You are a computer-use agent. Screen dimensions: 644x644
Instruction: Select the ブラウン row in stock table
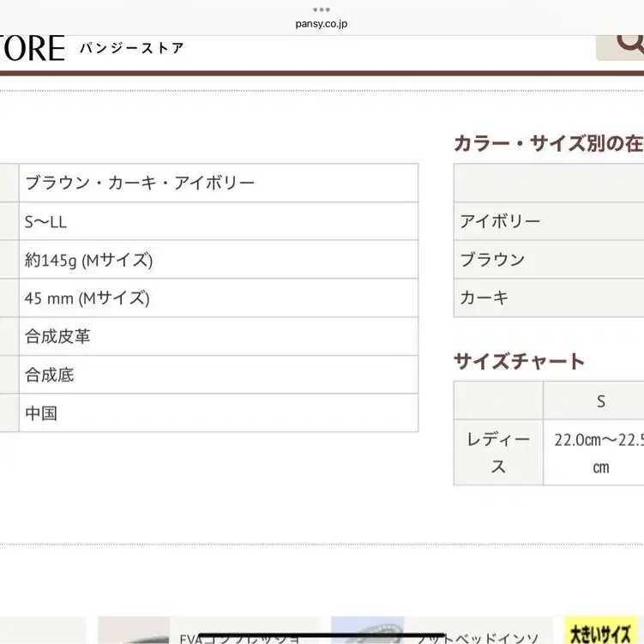point(549,260)
